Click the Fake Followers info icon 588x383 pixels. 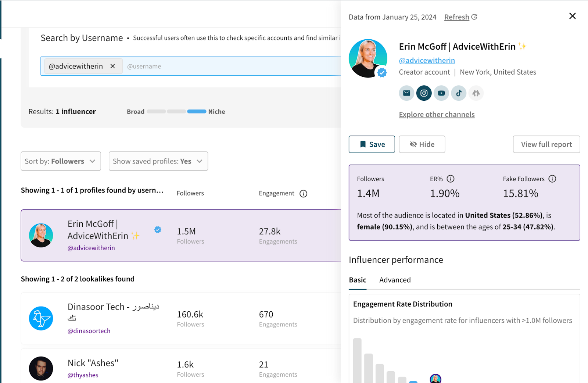552,179
